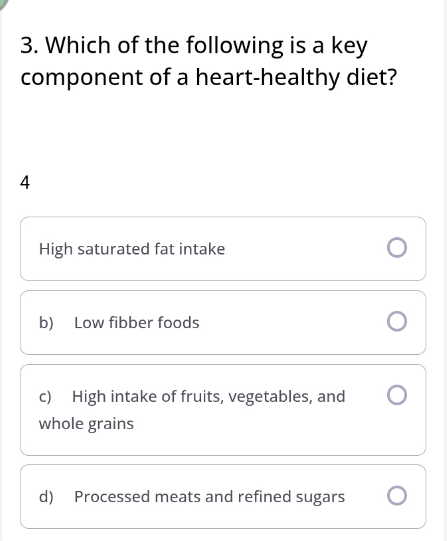Click empty space inside the Low fibber card
This screenshot has width=447, height=541.
293,323
